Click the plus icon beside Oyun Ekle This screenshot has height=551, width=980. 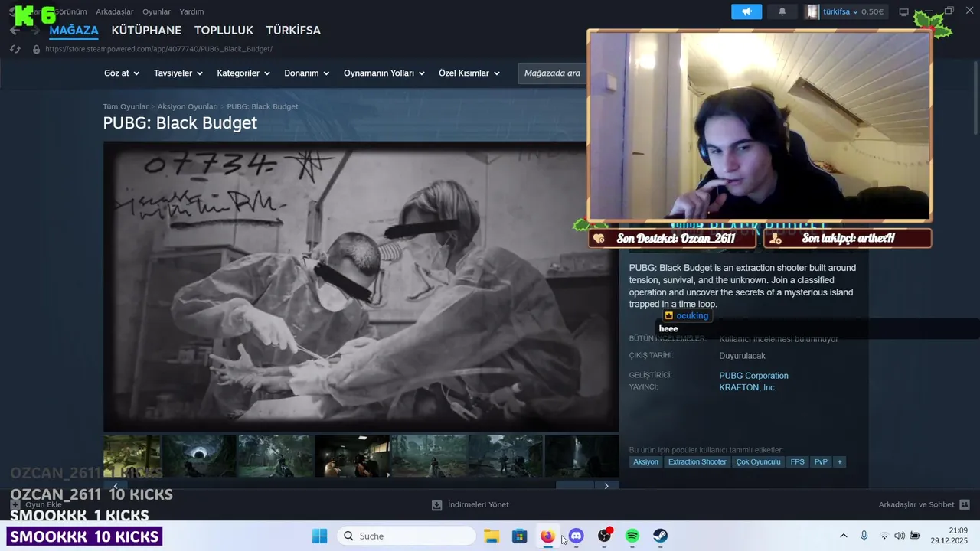pos(15,505)
